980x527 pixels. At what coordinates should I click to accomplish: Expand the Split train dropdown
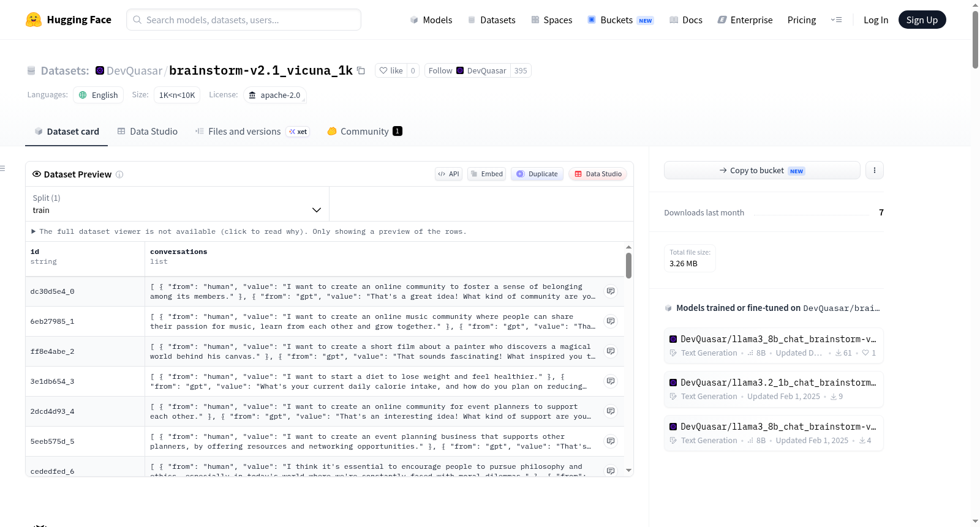pyautogui.click(x=178, y=204)
